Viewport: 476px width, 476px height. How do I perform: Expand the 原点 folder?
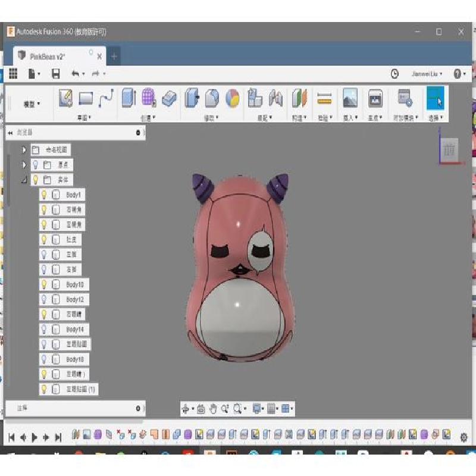(24, 165)
